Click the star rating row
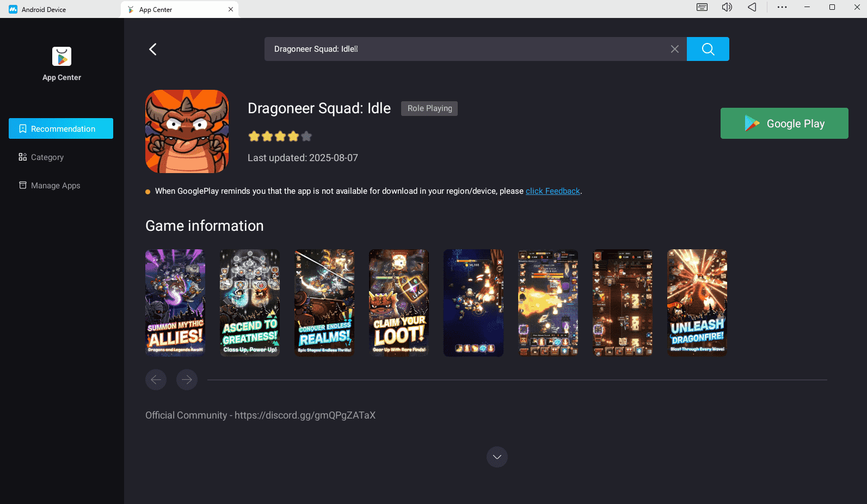This screenshot has width=867, height=504. pyautogui.click(x=280, y=136)
